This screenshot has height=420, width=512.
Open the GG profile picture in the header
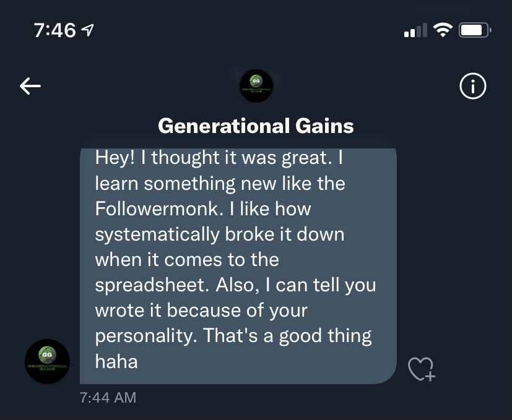pyautogui.click(x=256, y=87)
